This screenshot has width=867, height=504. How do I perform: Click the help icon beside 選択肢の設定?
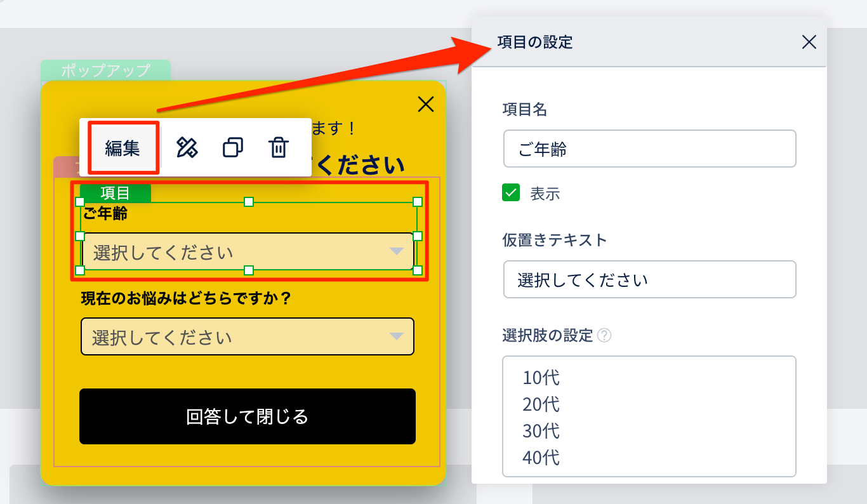point(604,335)
